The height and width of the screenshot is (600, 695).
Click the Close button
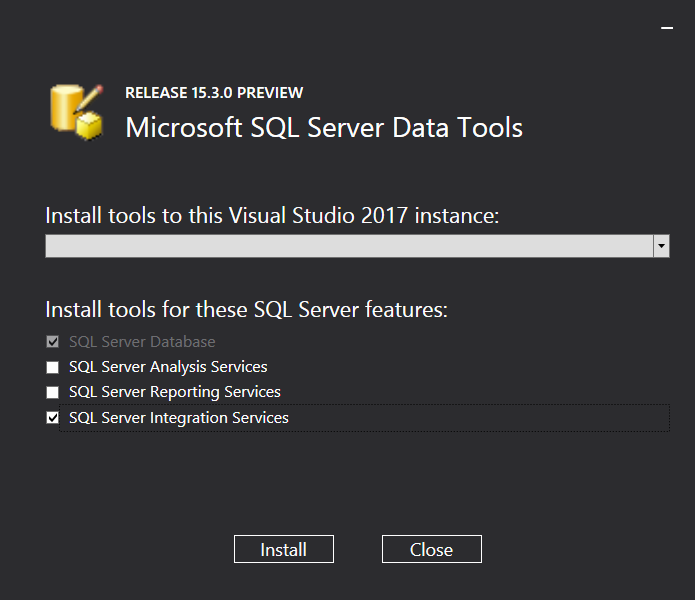[x=431, y=549]
